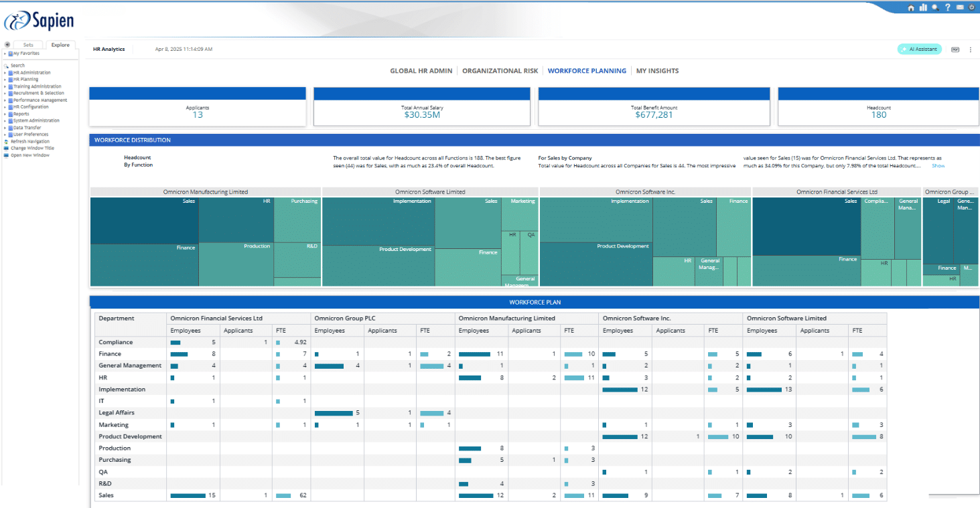
Task: Click Omnicron Manufacturing Sales treemap tile
Action: click(x=144, y=221)
